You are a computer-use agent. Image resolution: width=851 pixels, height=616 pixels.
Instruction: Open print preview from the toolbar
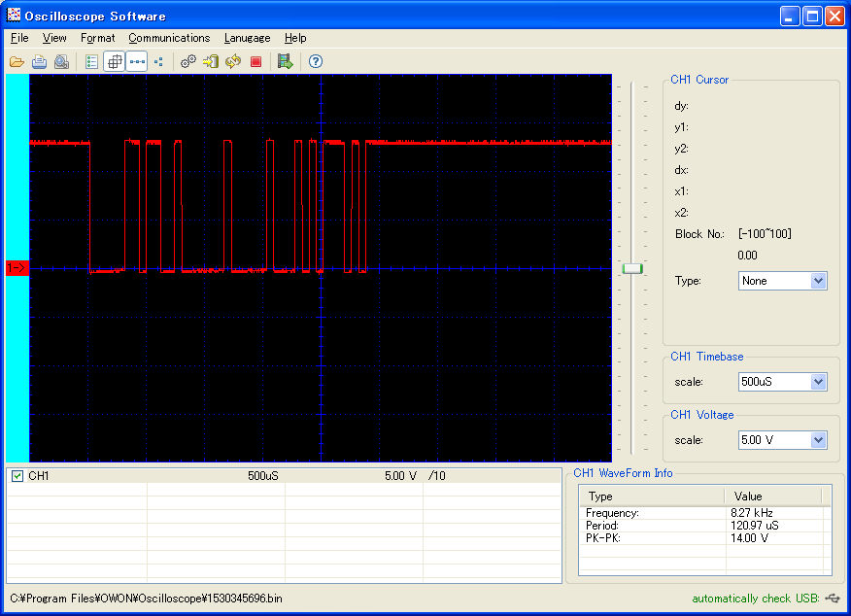(x=61, y=62)
